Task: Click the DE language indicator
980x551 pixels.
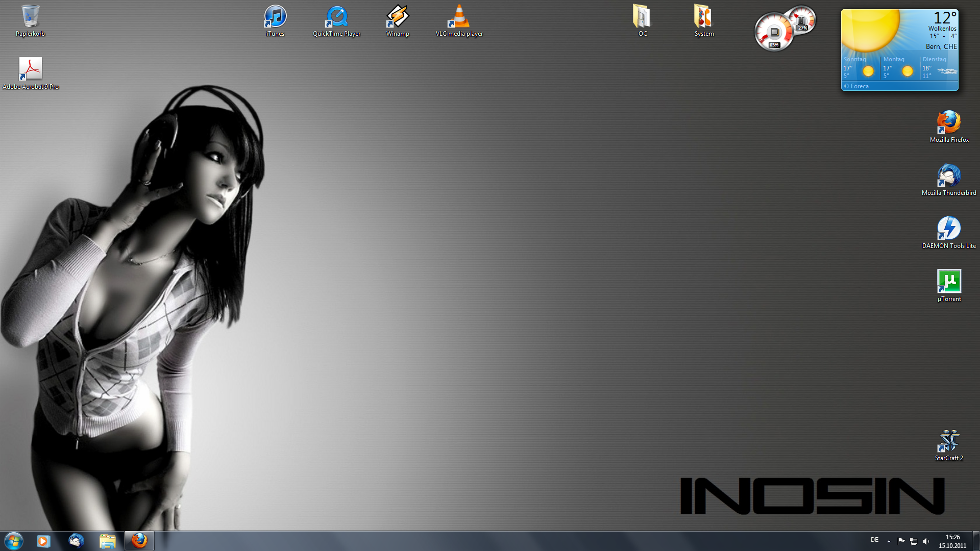Action: point(874,540)
